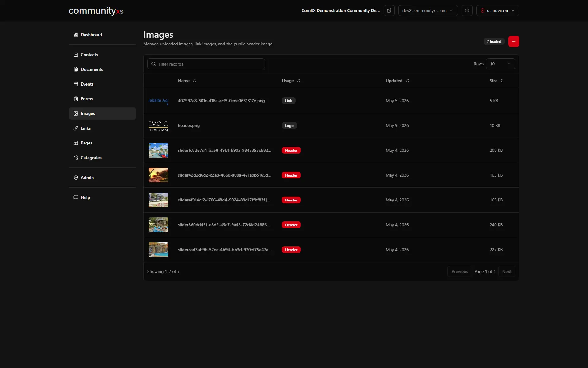Click the Page 1 of 1 indicator
Viewport: 588px width, 368px height.
click(485, 271)
